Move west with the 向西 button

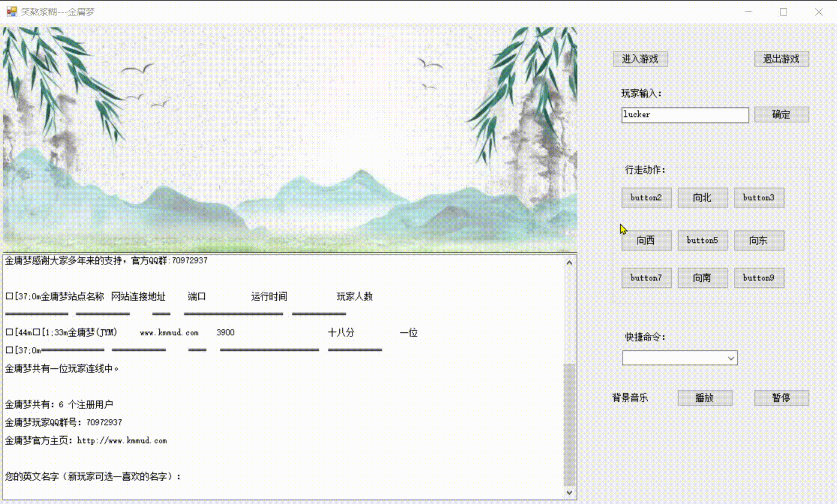(x=646, y=241)
